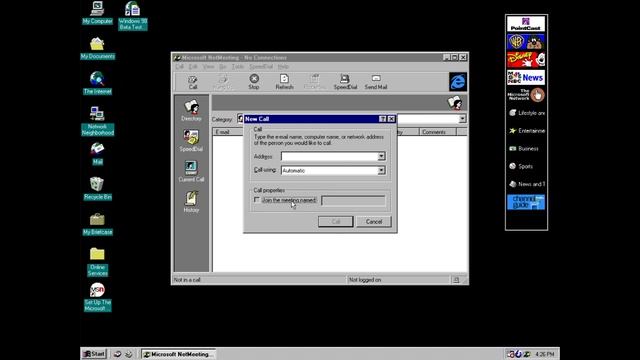The height and width of the screenshot is (360, 640).
Task: Open My Computer desktop icon
Action: (97, 13)
